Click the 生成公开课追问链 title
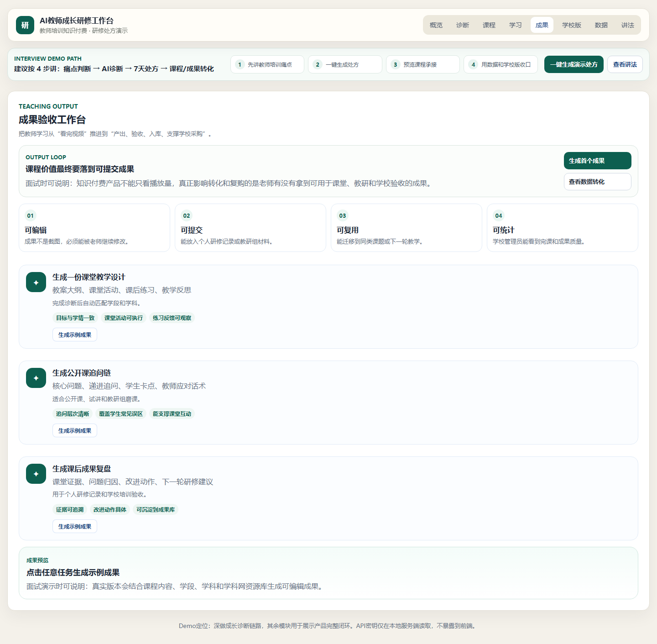Image resolution: width=657 pixels, height=644 pixels. click(x=82, y=373)
